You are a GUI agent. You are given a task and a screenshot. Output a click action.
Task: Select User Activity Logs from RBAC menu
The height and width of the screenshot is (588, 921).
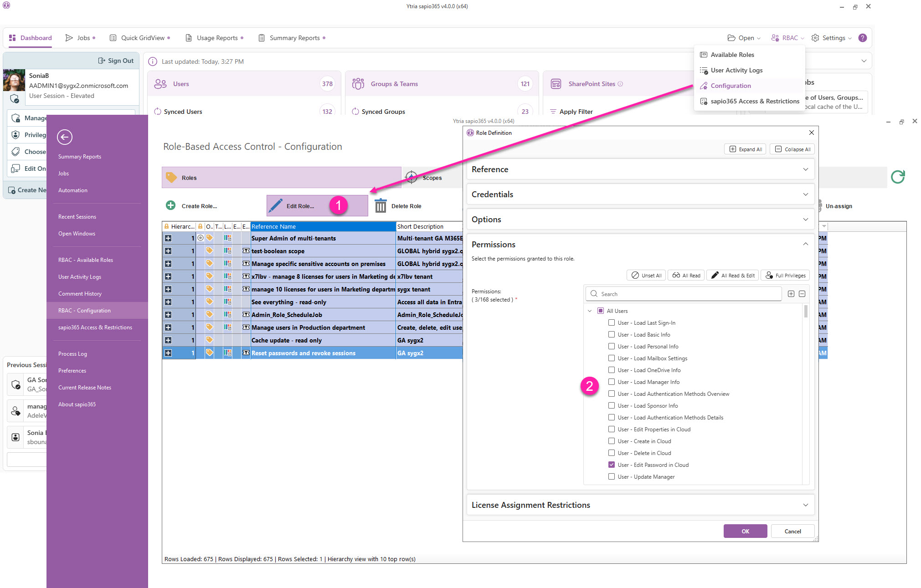tap(736, 70)
